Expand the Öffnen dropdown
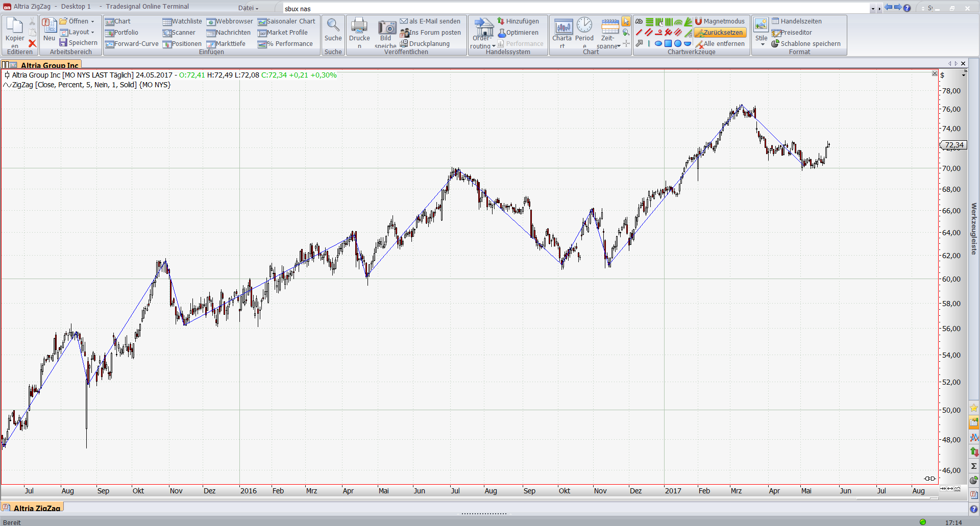 pos(92,21)
